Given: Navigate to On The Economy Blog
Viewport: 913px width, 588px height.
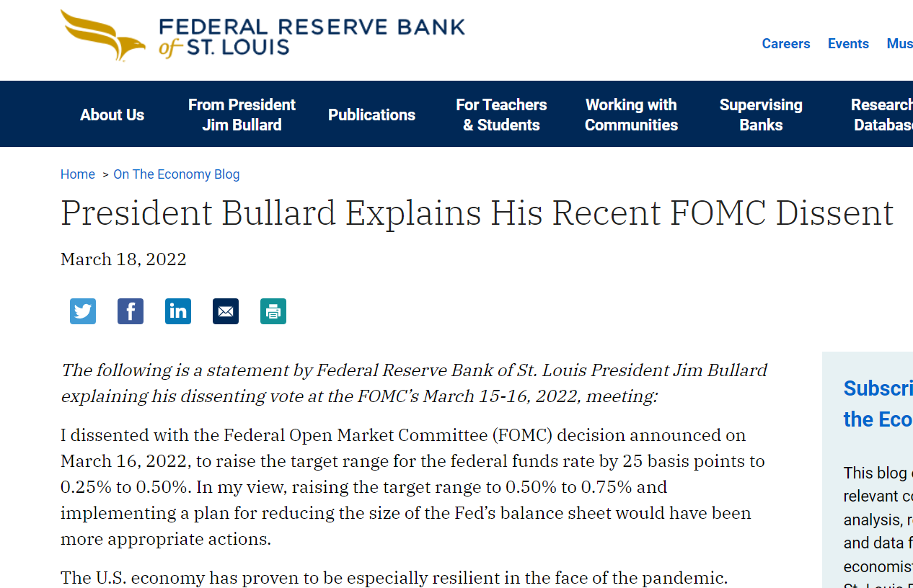Looking at the screenshot, I should pyautogui.click(x=176, y=174).
